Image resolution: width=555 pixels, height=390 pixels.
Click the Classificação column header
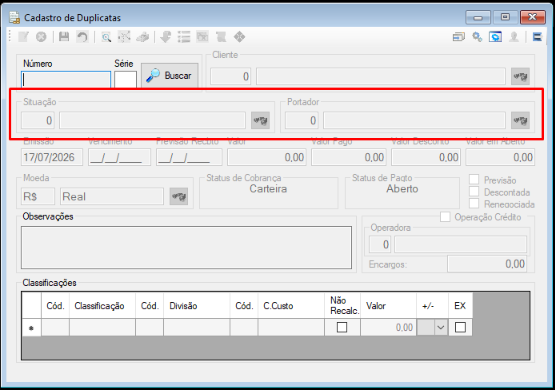coord(102,305)
